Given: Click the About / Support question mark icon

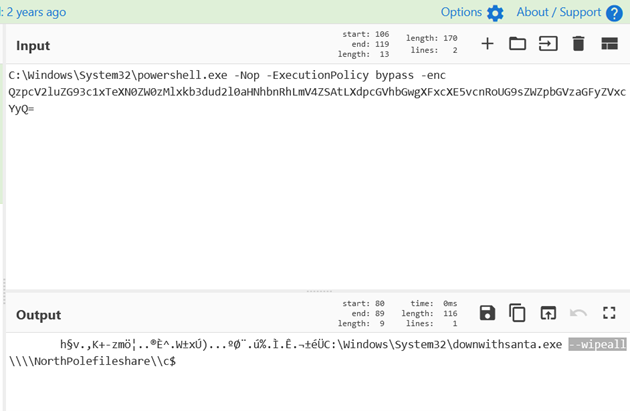Looking at the screenshot, I should coord(614,13).
